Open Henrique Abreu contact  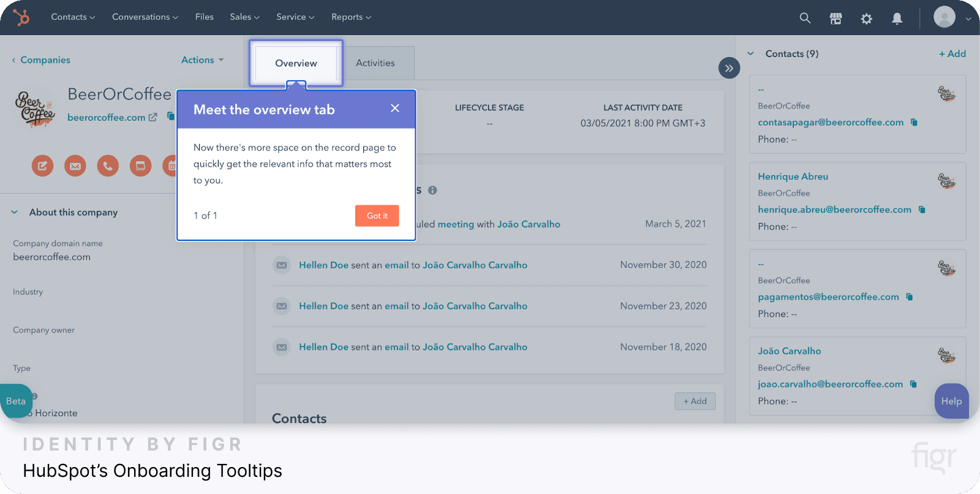point(793,177)
